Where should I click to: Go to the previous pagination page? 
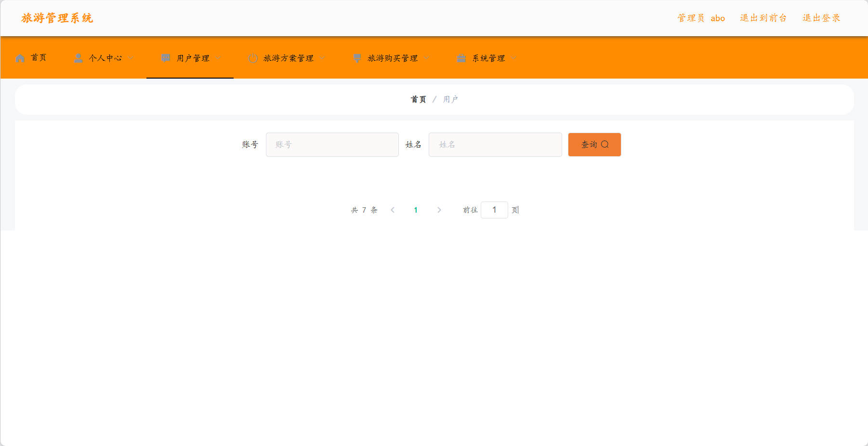click(393, 210)
